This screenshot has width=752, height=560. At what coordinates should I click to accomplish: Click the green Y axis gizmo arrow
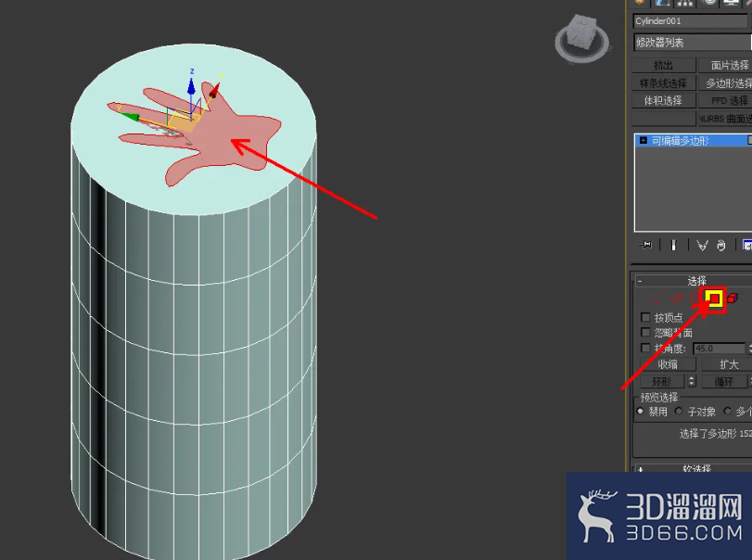[129, 116]
